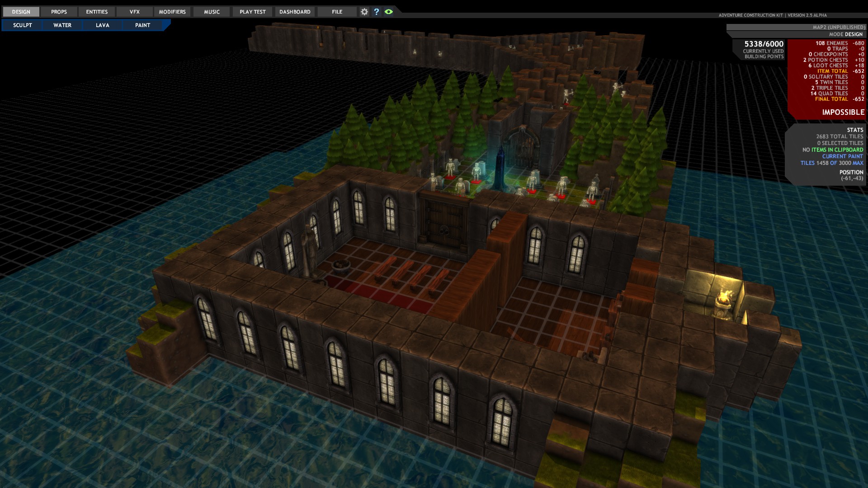
Task: Toggle the green eye visibility icon
Action: pos(389,12)
